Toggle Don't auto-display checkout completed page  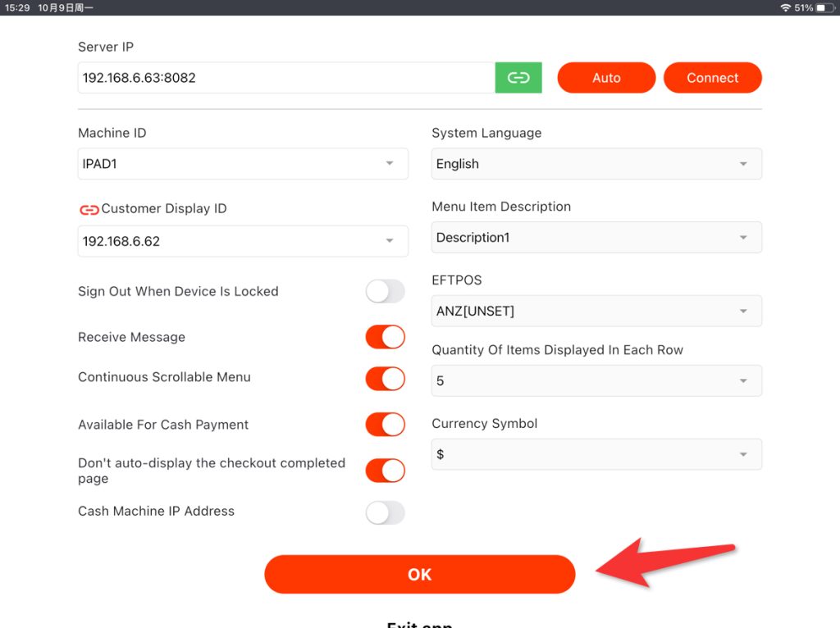pos(385,471)
